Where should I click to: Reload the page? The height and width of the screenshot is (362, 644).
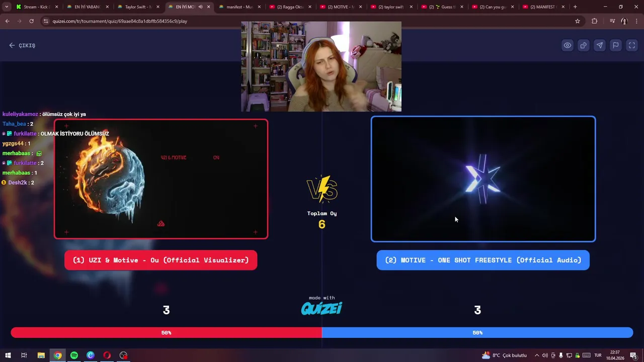pos(31,21)
